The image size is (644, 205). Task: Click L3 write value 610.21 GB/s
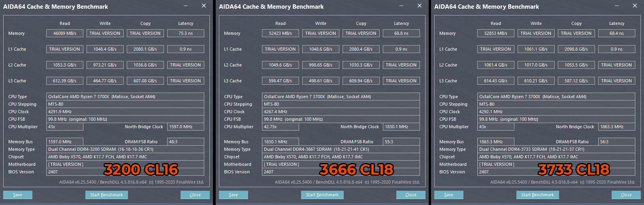coord(536,81)
